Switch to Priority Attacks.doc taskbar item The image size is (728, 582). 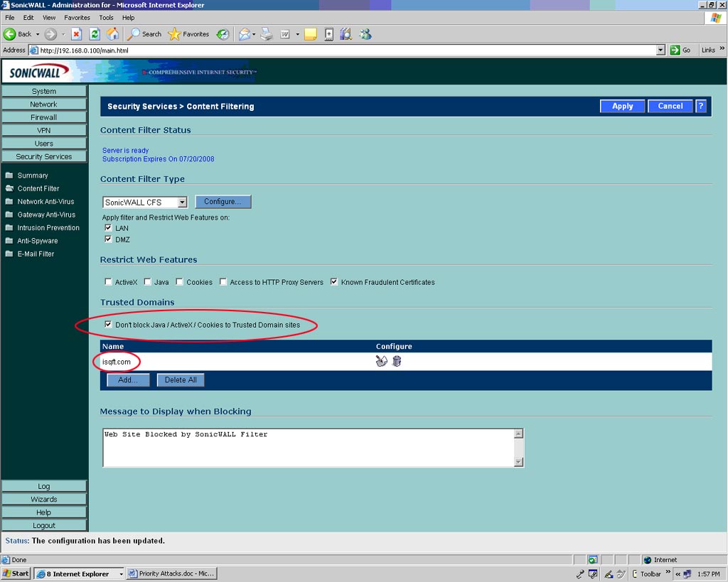coord(172,573)
